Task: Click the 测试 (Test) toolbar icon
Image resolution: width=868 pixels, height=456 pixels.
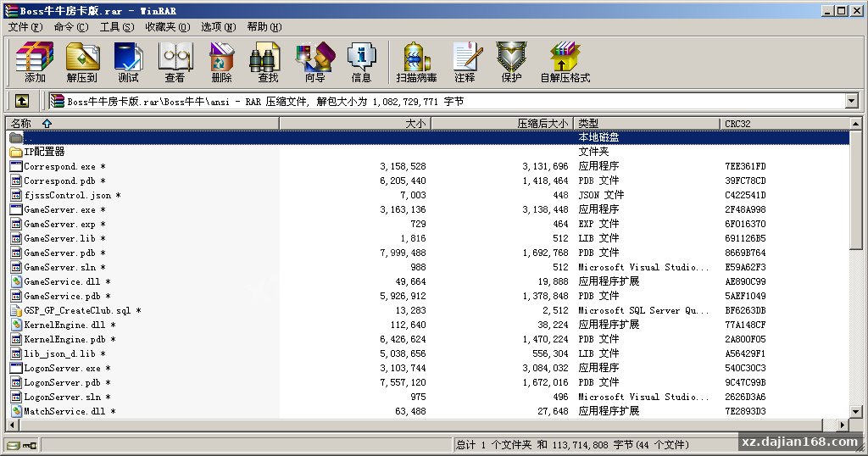Action: pyautogui.click(x=129, y=62)
